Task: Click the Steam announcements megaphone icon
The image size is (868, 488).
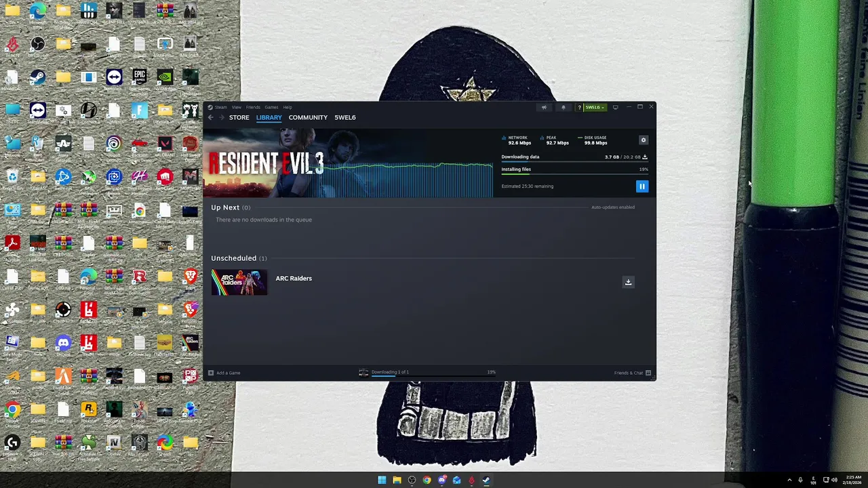Action: 544,107
